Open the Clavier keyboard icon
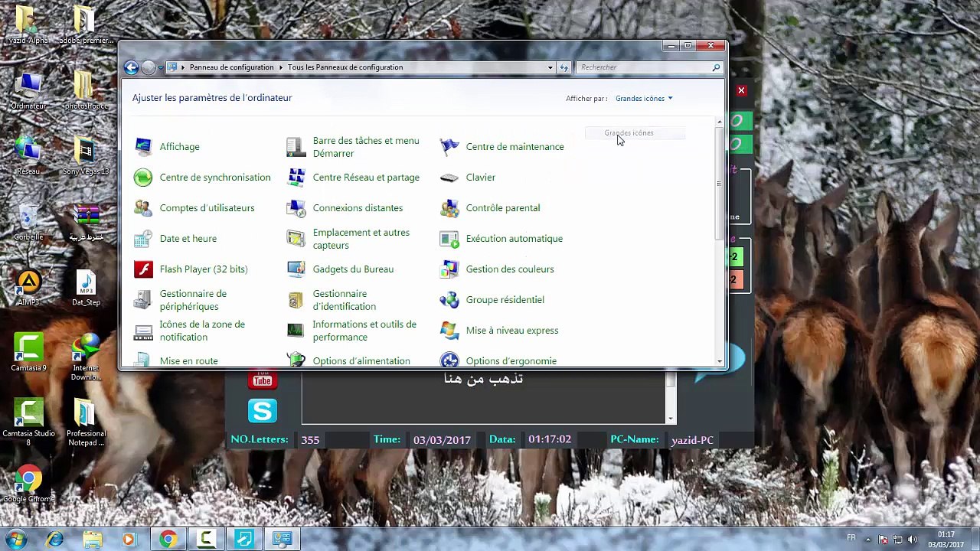 point(449,178)
